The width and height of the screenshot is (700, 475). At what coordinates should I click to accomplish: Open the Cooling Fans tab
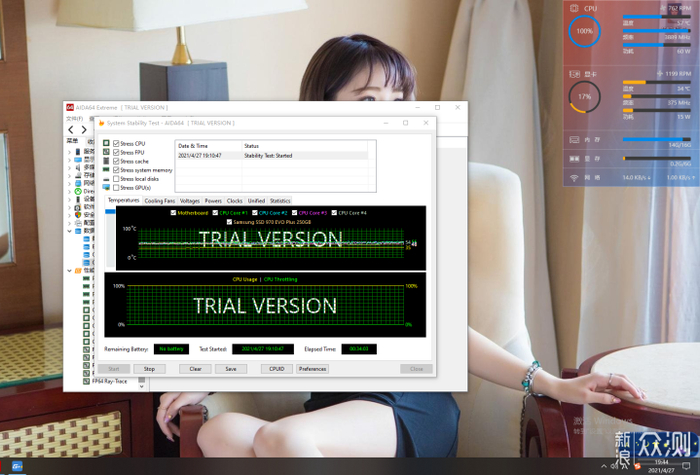(159, 201)
